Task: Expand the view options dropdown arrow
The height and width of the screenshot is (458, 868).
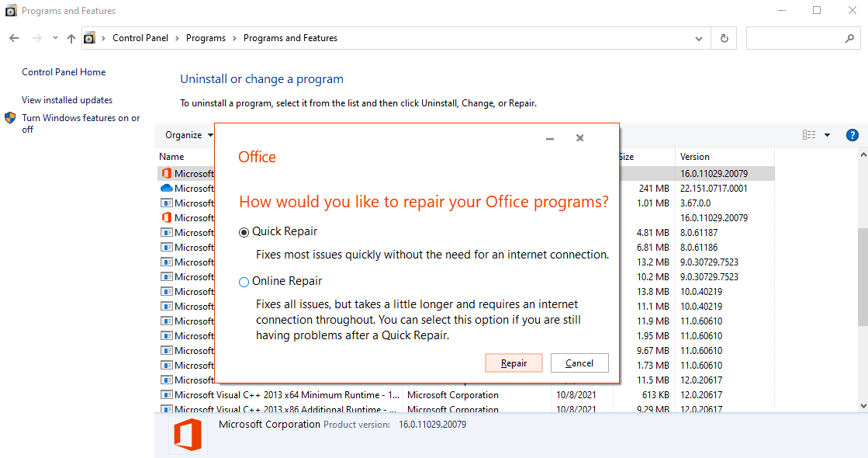Action: [827, 135]
